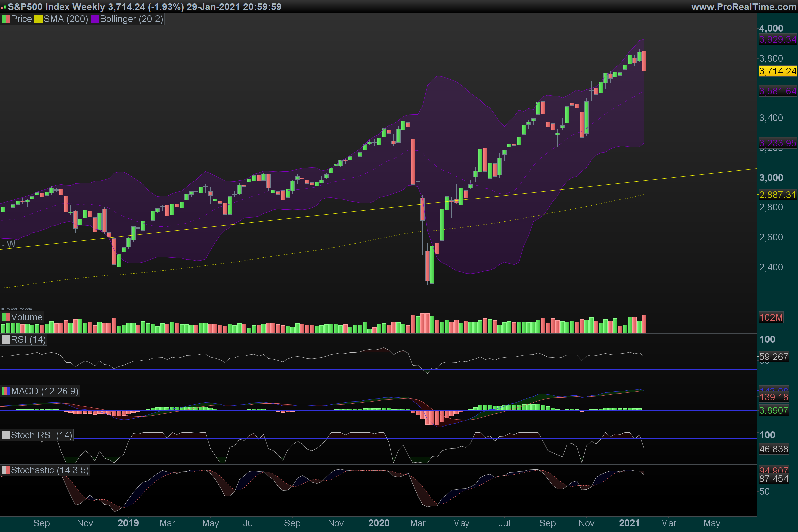Click the Stochastic (14 3 5) indicator icon

5,470
